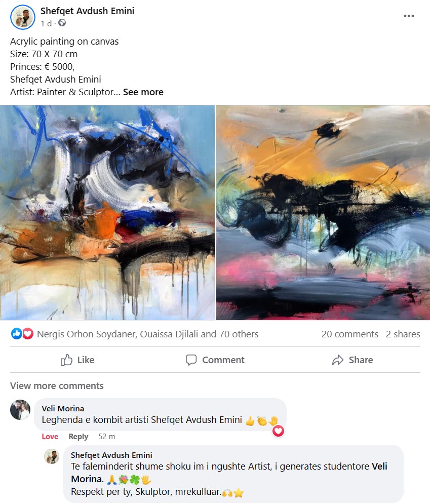The width and height of the screenshot is (430, 504).
Task: Open the blue like reaction icon
Action: (16, 334)
